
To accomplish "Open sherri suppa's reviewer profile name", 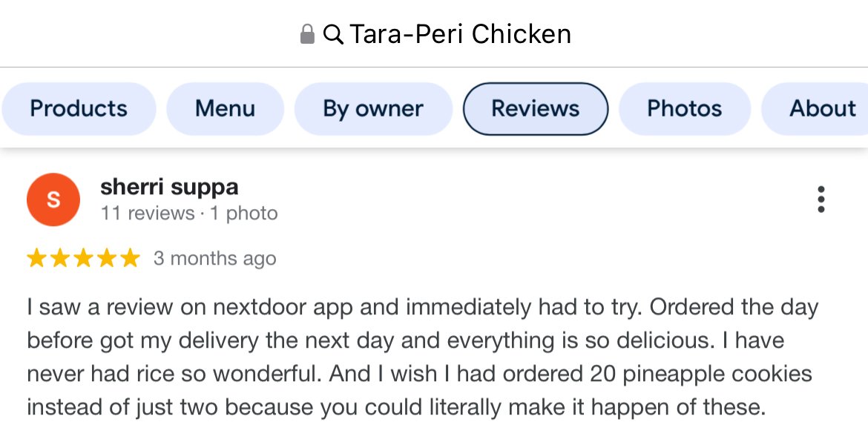I will pyautogui.click(x=169, y=187).
